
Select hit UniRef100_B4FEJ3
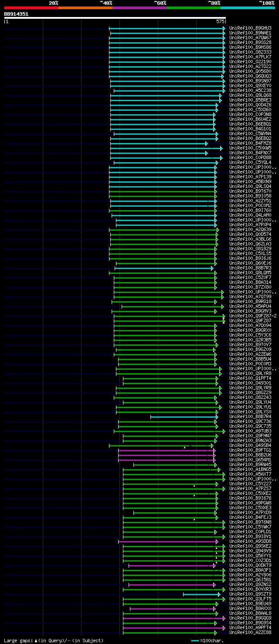pyautogui.click(x=250, y=517)
